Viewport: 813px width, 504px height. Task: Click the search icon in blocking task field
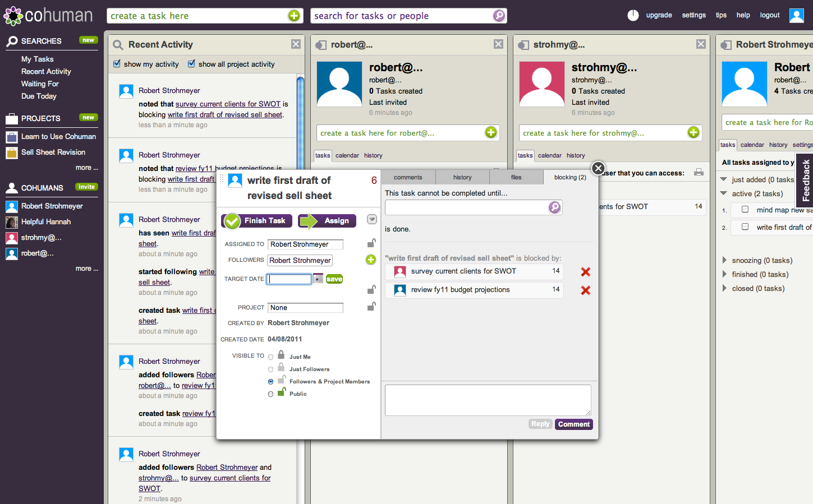(x=554, y=207)
